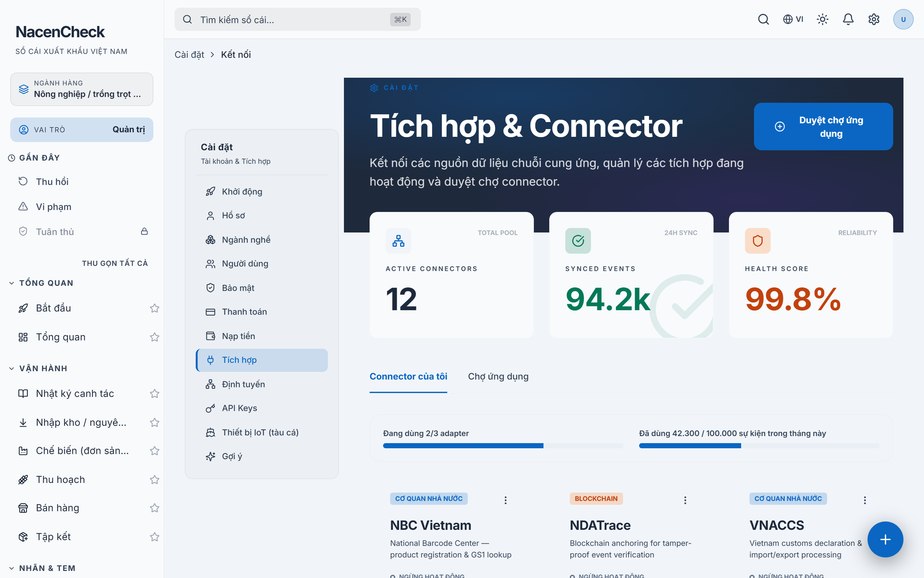Open the user avatar menu
924x578 pixels.
[903, 19]
